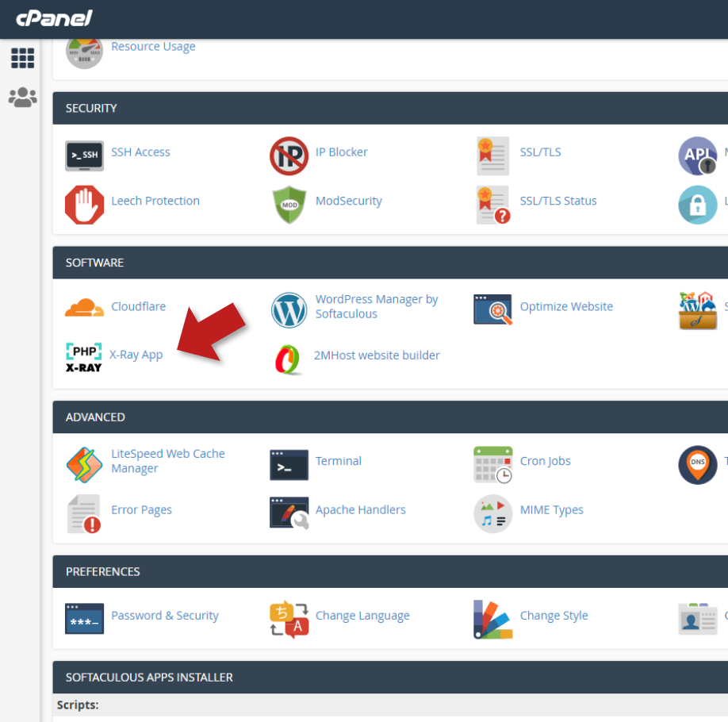The height and width of the screenshot is (722, 728).
Task: Click the SSH Access terminal icon
Action: pyautogui.click(x=84, y=156)
